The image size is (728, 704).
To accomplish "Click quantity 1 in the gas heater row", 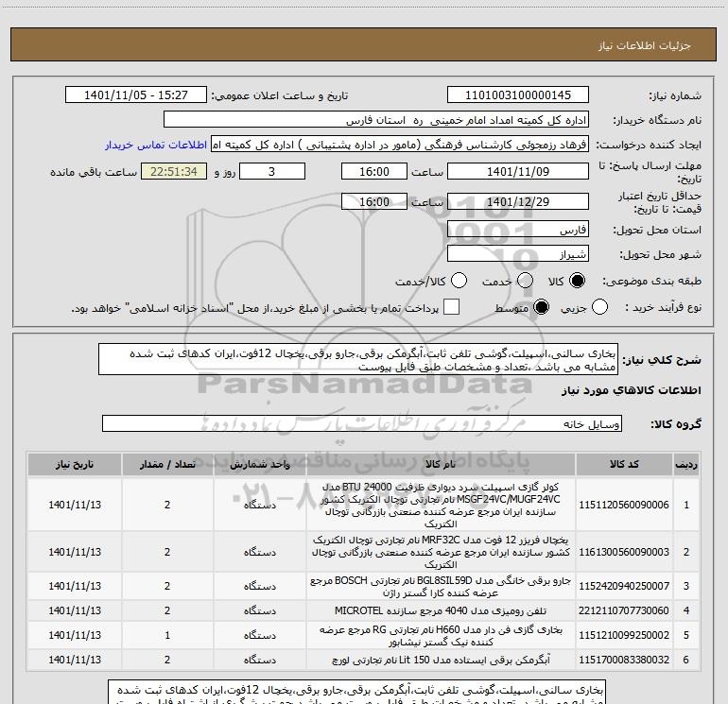I will [x=167, y=635].
